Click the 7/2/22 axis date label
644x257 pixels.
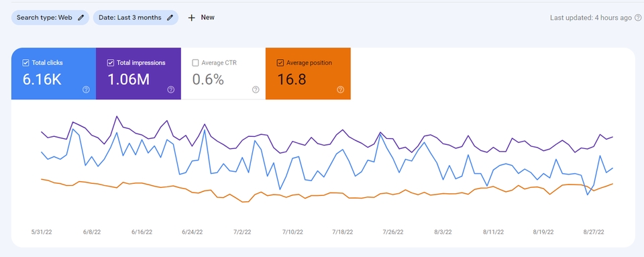242,232
